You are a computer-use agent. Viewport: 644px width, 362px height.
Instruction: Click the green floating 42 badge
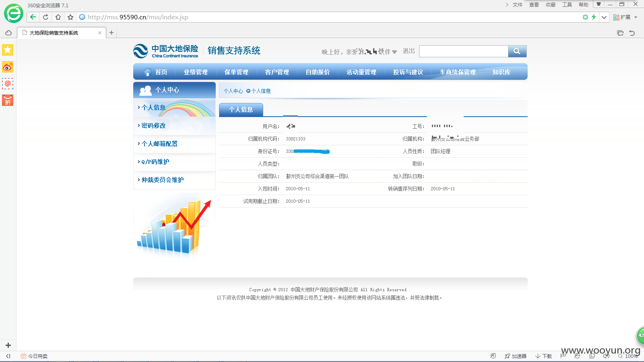point(640,335)
